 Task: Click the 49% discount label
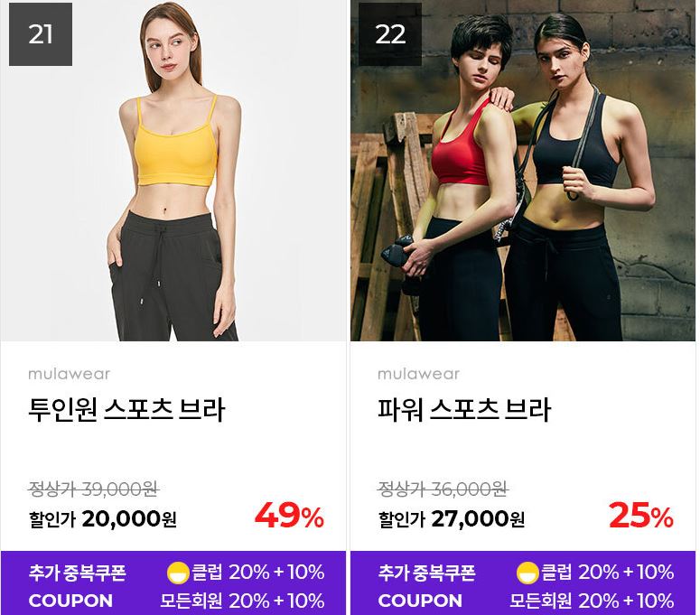pos(289,516)
